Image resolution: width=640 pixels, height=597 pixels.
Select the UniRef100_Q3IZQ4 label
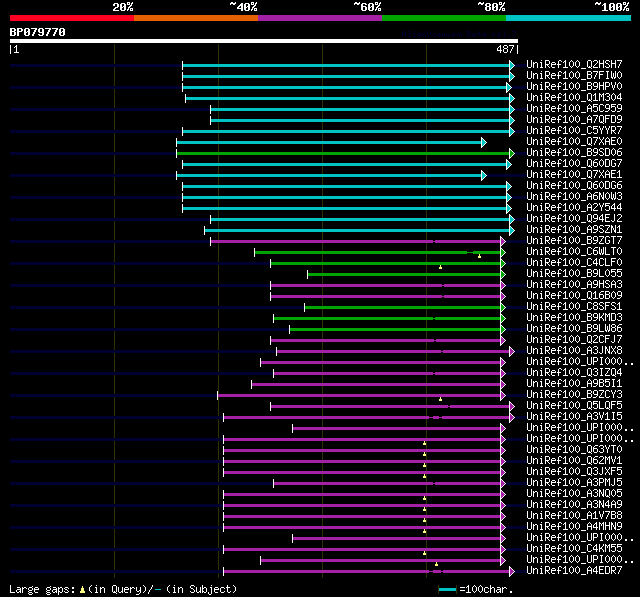(574, 373)
